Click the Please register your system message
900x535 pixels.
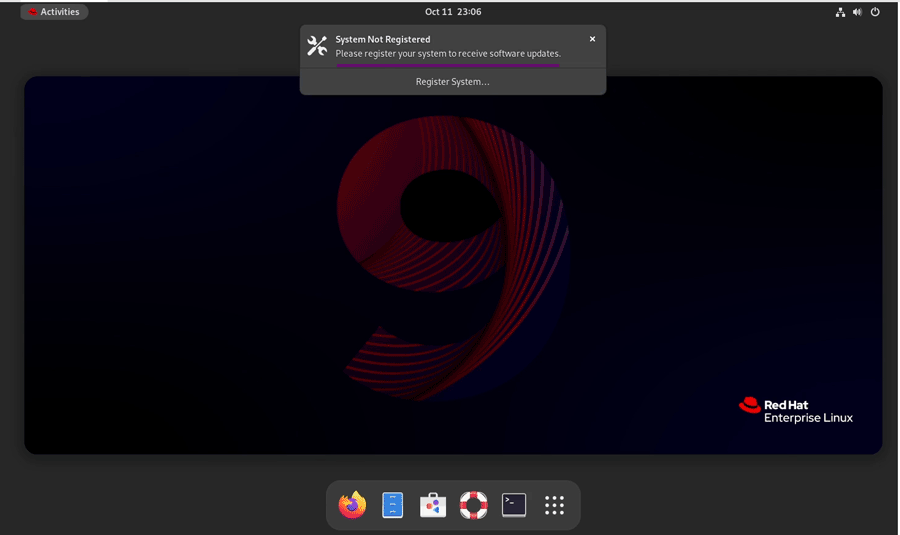pos(448,54)
